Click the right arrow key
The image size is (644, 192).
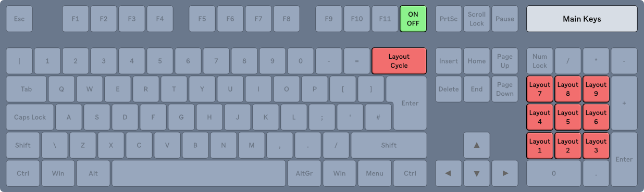coord(505,173)
